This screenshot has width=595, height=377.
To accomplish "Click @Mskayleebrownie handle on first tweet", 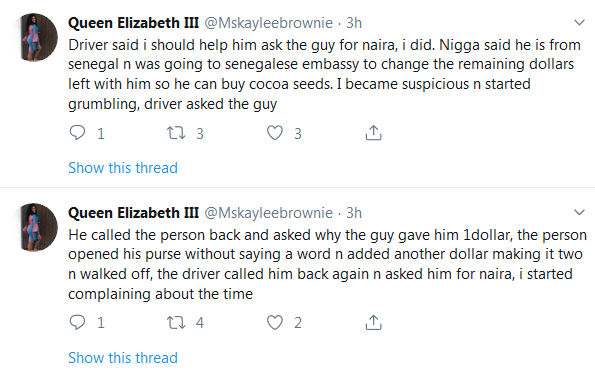I will pyautogui.click(x=269, y=23).
